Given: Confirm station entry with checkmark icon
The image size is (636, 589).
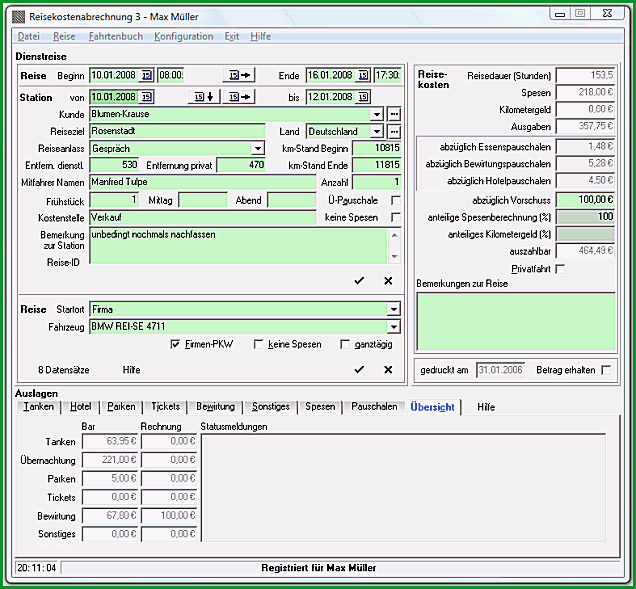Looking at the screenshot, I should tap(359, 281).
